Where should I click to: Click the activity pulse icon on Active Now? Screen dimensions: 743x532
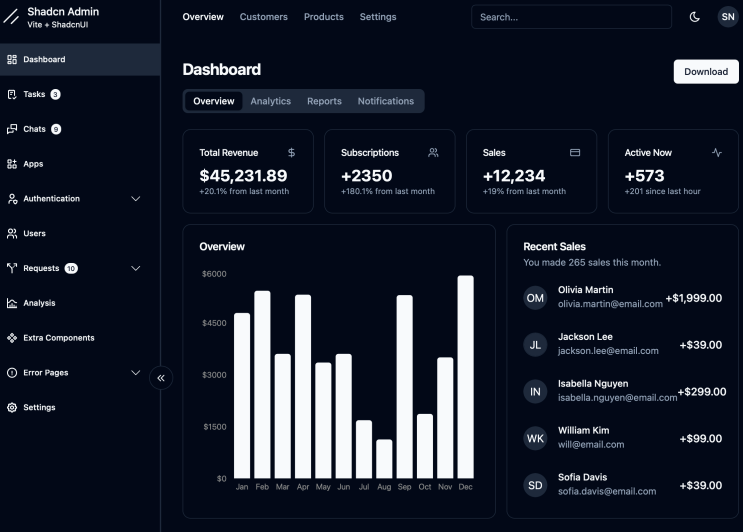pos(716,153)
